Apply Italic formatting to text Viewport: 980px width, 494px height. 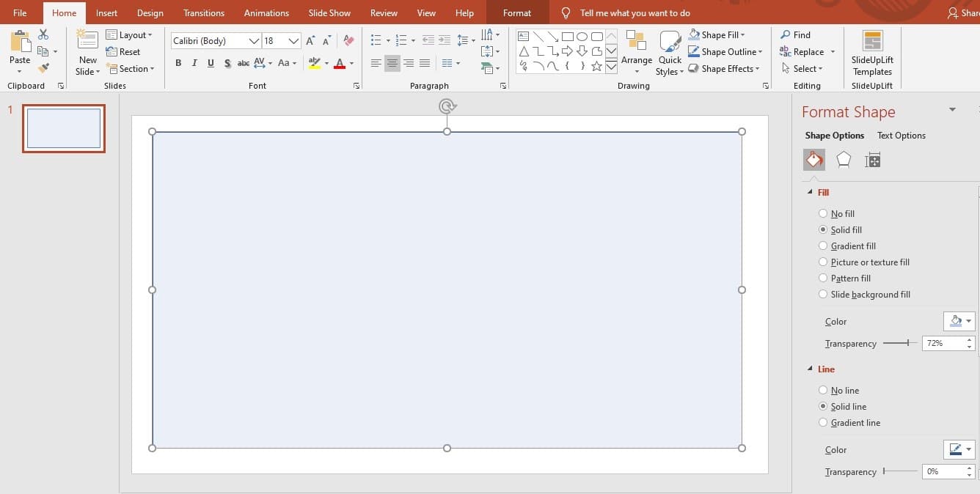tap(194, 63)
